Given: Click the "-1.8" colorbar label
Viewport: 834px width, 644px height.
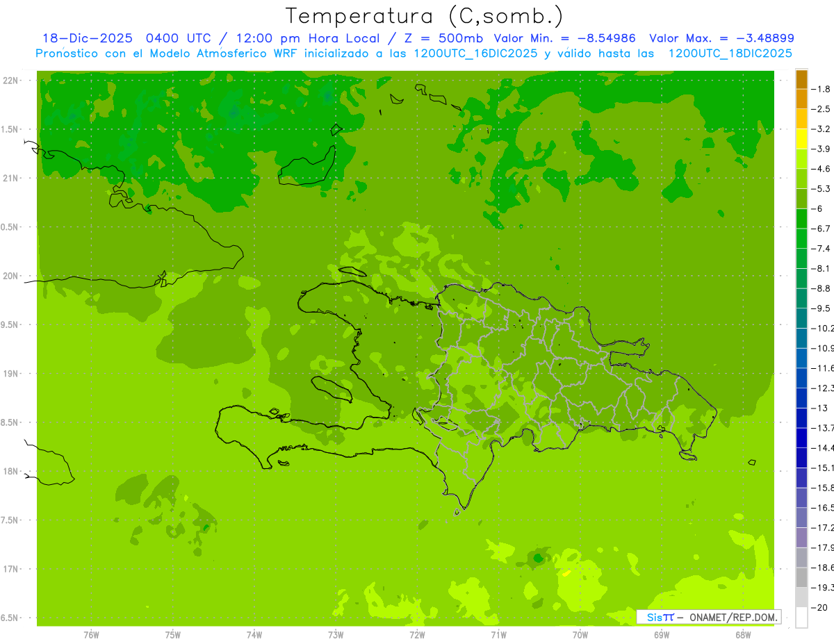Looking at the screenshot, I should click(822, 89).
